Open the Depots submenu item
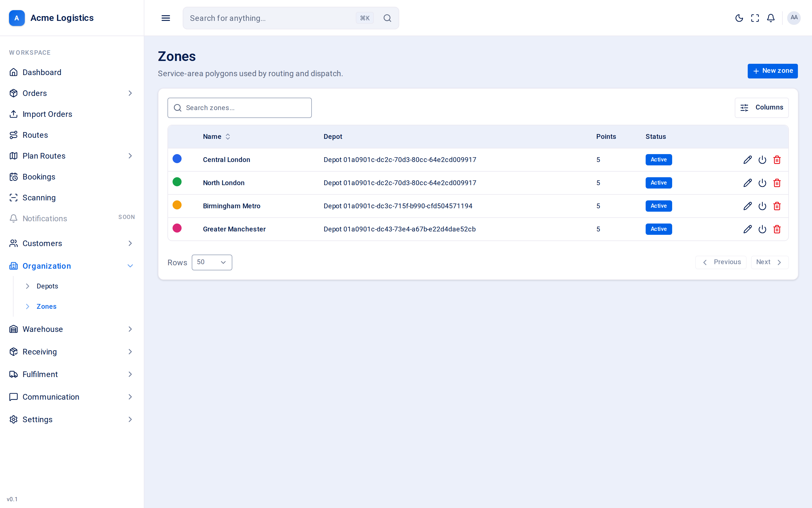812x508 pixels. 47,286
